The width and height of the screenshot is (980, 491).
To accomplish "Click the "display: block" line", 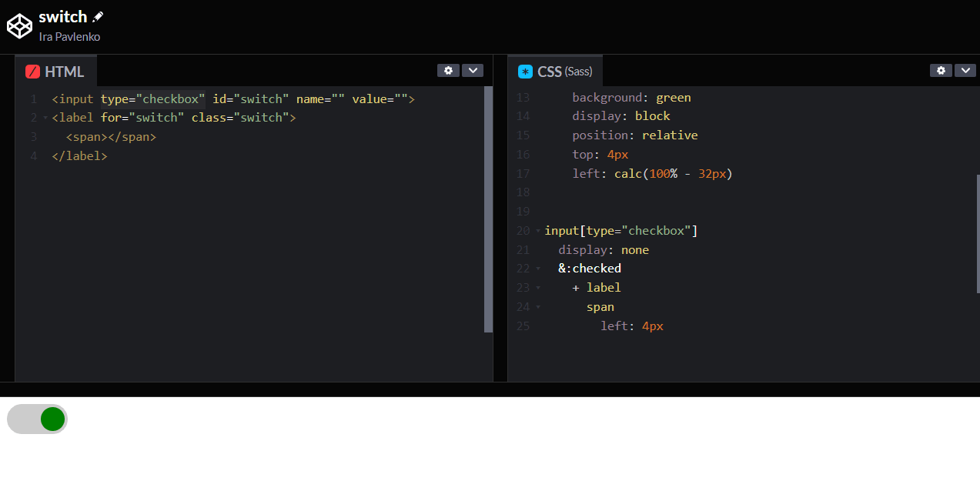I will click(621, 116).
